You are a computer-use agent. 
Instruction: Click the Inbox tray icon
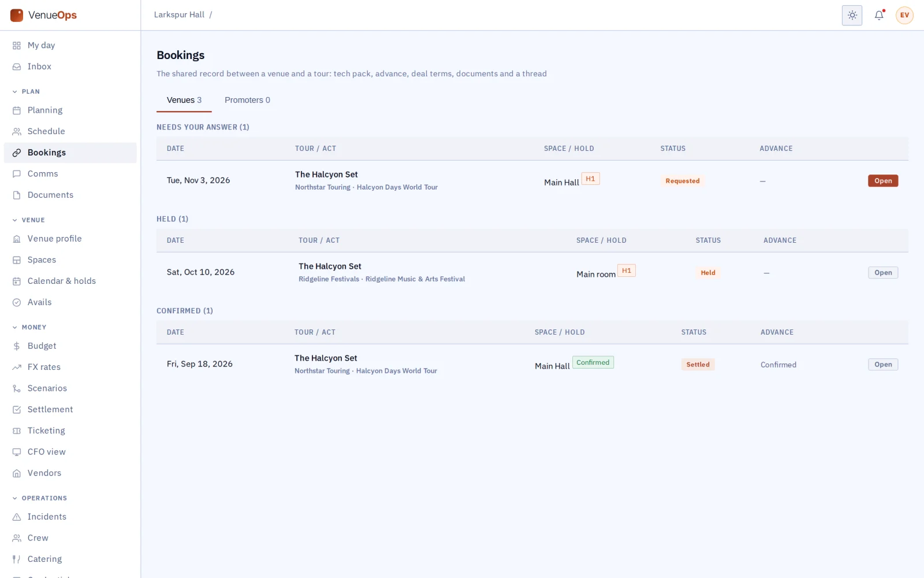17,67
